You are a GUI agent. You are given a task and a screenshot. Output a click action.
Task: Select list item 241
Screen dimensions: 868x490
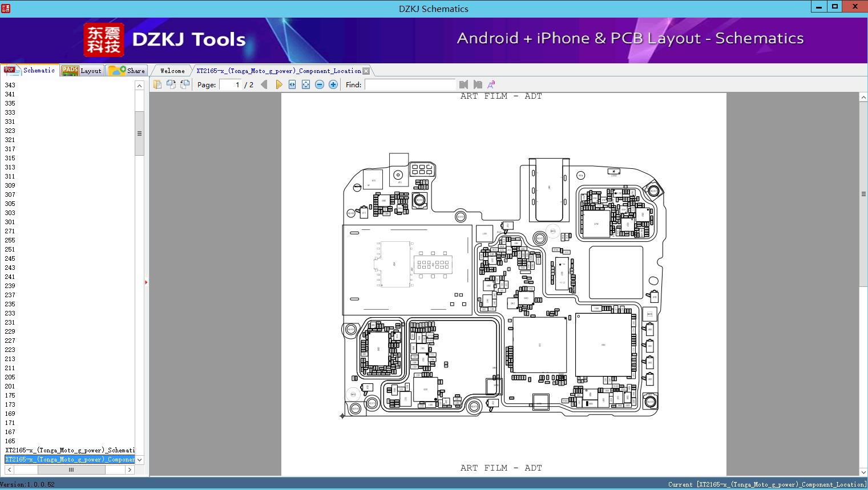click(10, 277)
